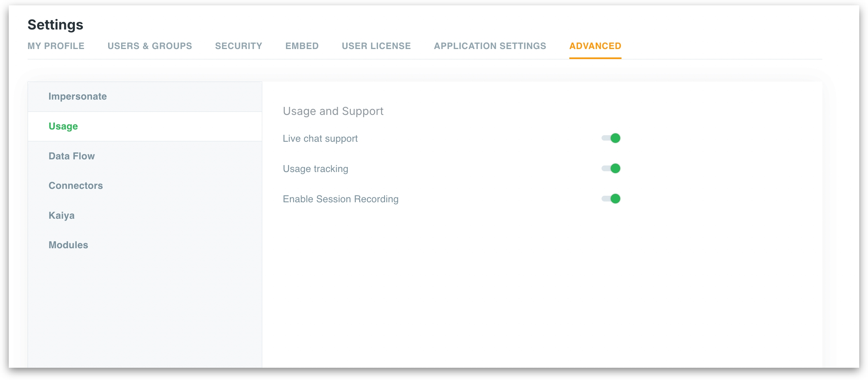Click the Live chat support label
Image resolution: width=868 pixels, height=380 pixels.
pyautogui.click(x=320, y=139)
